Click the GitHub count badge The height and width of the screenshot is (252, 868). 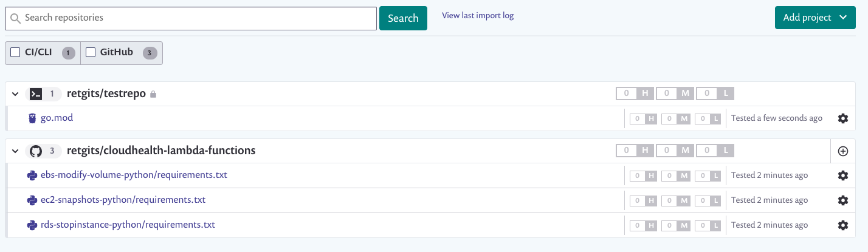(x=150, y=53)
